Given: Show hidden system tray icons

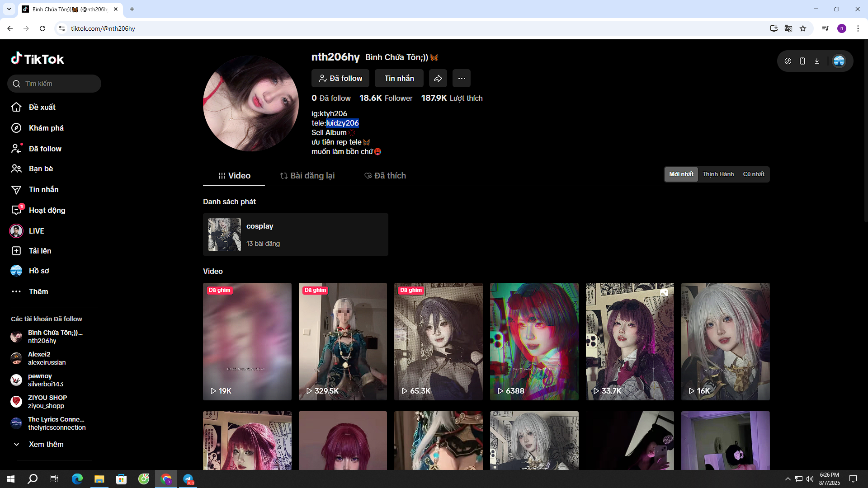Looking at the screenshot, I should 788,479.
